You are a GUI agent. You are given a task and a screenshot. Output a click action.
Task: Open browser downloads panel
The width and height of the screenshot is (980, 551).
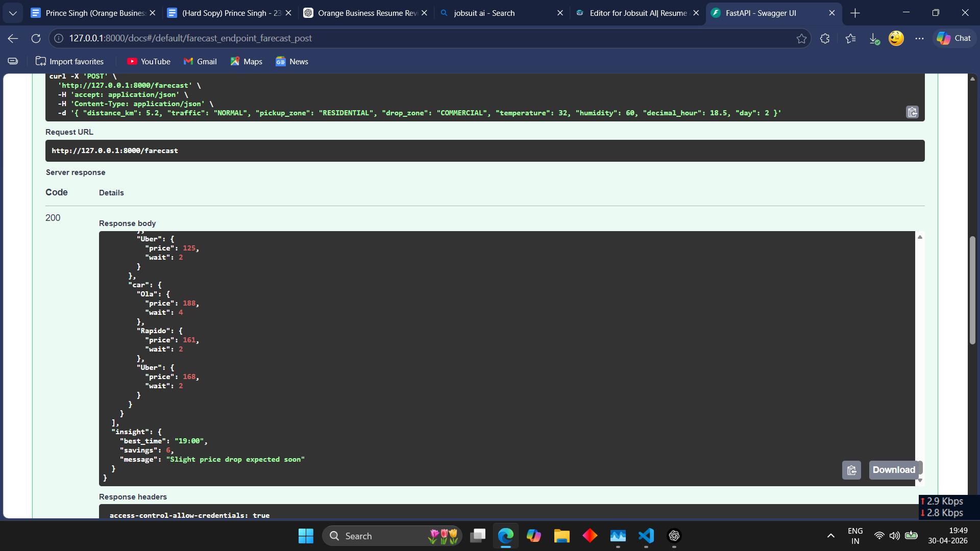[x=874, y=38]
